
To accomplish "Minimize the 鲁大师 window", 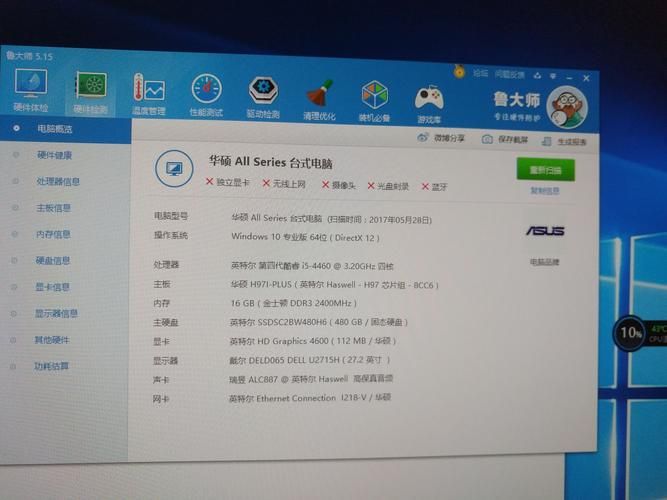I will pyautogui.click(x=569, y=78).
